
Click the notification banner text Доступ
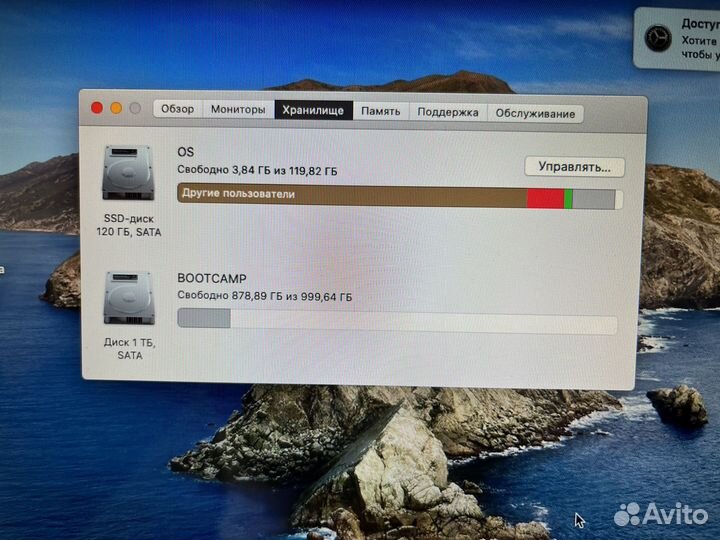[700, 23]
